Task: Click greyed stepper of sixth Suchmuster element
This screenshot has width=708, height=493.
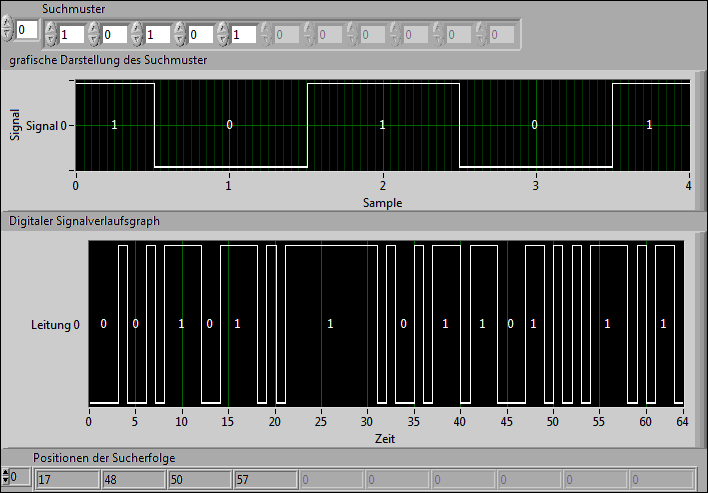Action: point(266,34)
